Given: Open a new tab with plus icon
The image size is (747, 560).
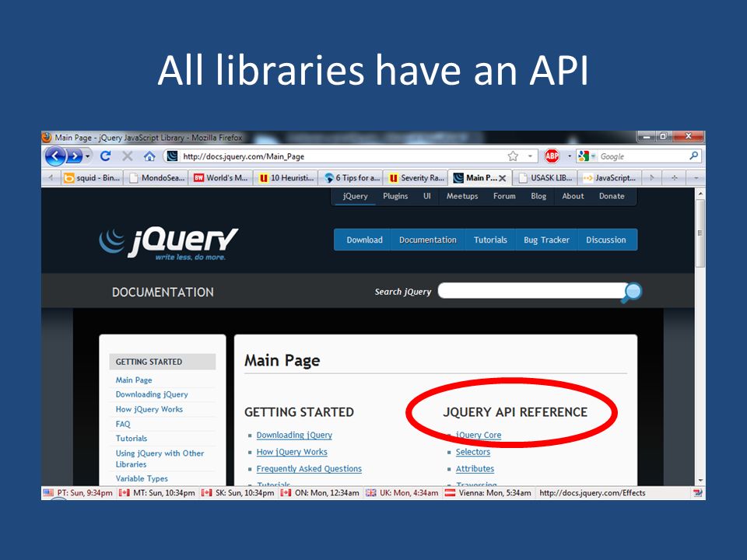Looking at the screenshot, I should (674, 177).
